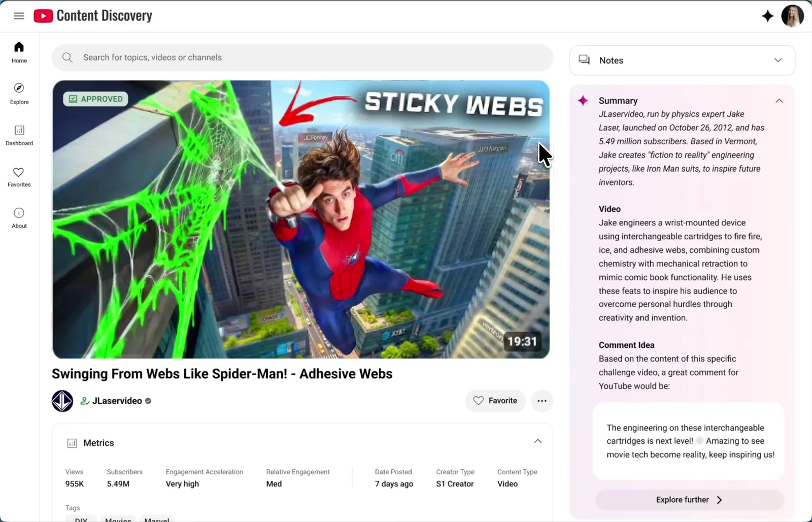Click the Notes speech bubble icon
The height and width of the screenshot is (522, 812).
[x=584, y=60]
